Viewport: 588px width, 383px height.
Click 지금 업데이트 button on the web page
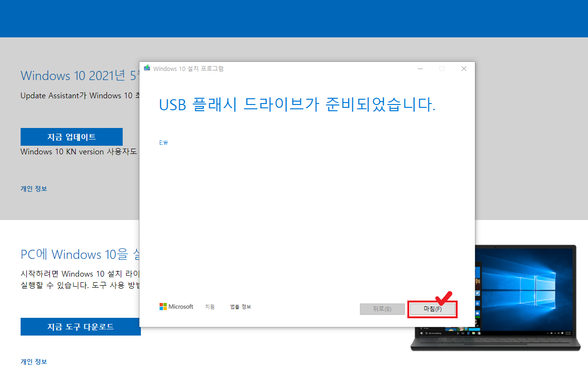71,137
